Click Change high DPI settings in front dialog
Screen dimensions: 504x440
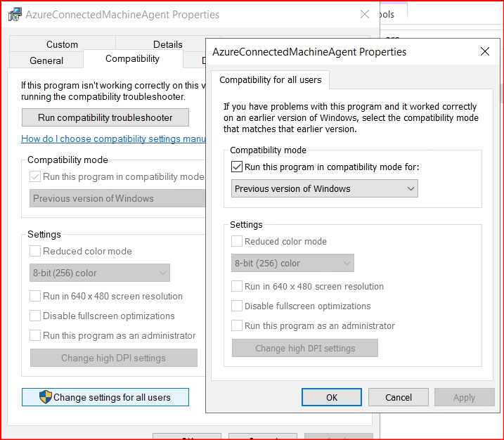(x=305, y=348)
